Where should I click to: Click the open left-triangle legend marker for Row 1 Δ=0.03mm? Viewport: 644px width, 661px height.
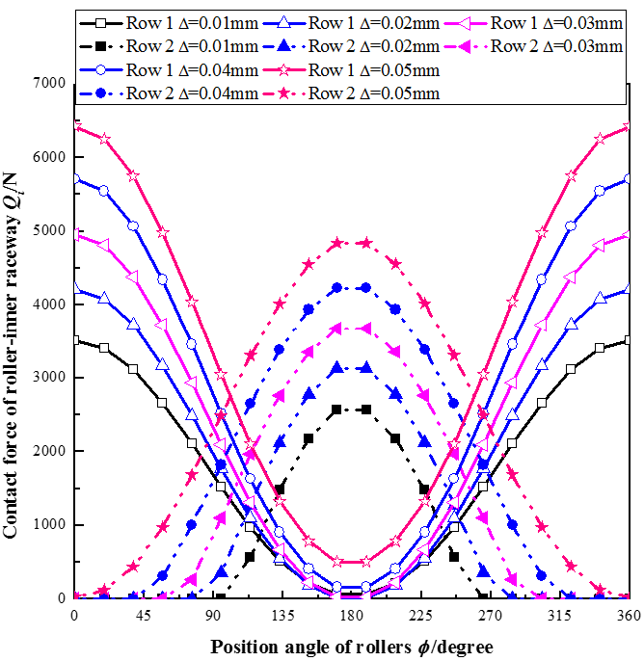(x=467, y=22)
